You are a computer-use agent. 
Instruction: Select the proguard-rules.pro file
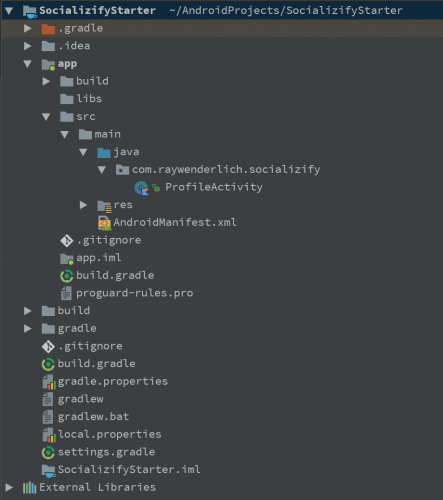coord(134,293)
